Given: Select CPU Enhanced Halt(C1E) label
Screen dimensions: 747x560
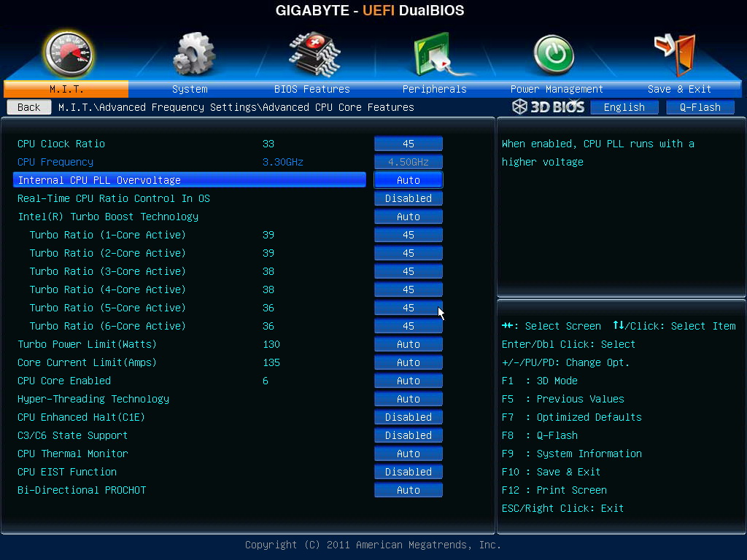Looking at the screenshot, I should click(81, 417).
